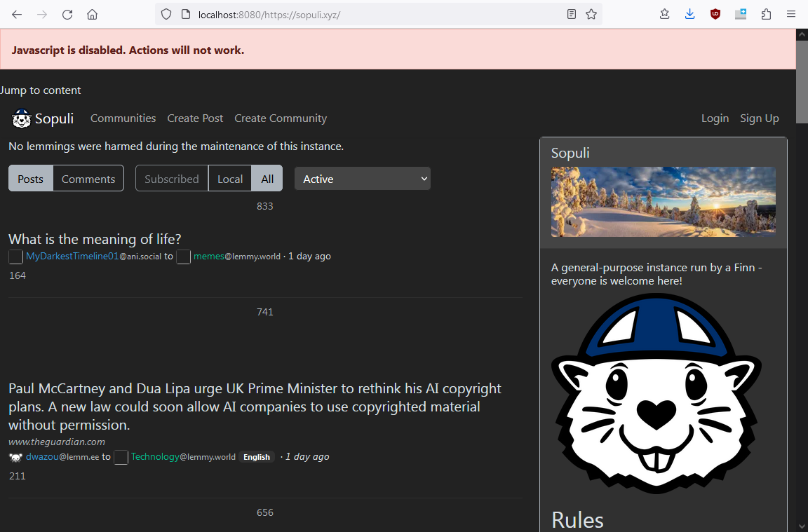The height and width of the screenshot is (532, 808).
Task: Click the 211 comment count
Action: click(x=18, y=476)
